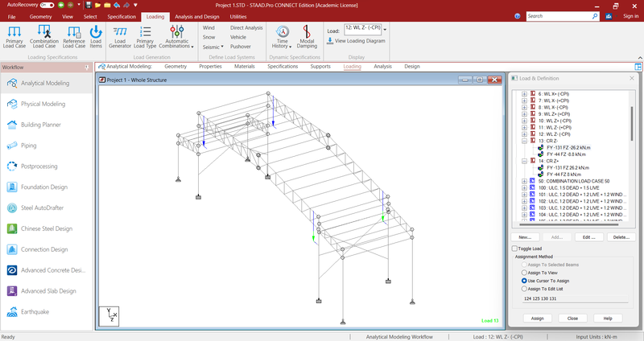This screenshot has height=341, width=644.
Task: Select FY -131 FZ -26.2 kN,m load item
Action: coord(568,148)
